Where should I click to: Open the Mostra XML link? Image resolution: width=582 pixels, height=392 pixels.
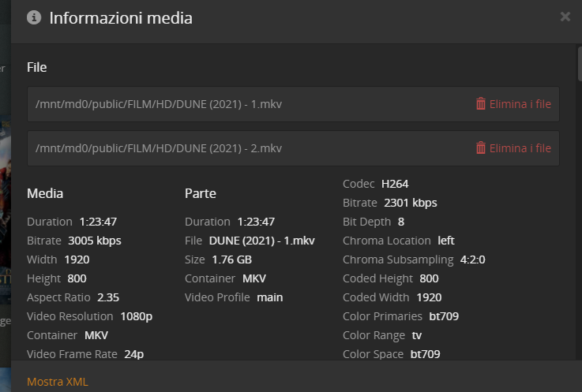[58, 382]
